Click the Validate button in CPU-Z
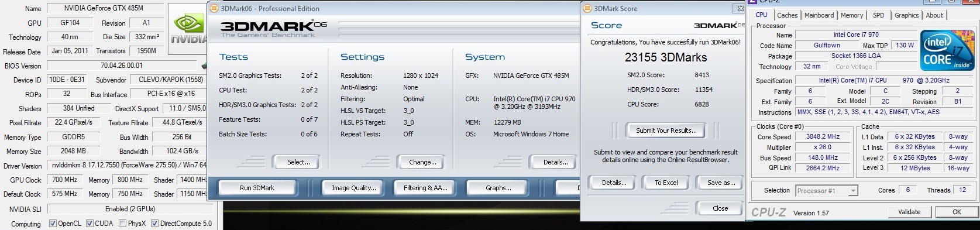This screenshot has height=230, width=980. tap(909, 212)
